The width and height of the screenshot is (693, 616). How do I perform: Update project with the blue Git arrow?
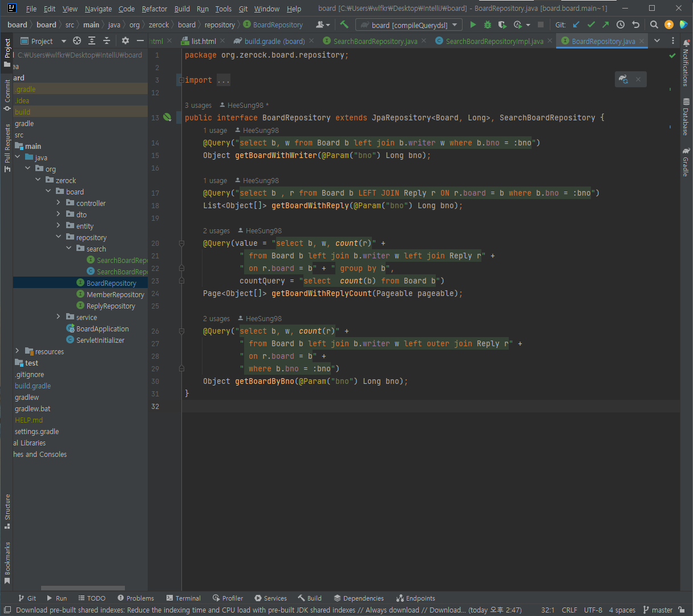(x=576, y=25)
